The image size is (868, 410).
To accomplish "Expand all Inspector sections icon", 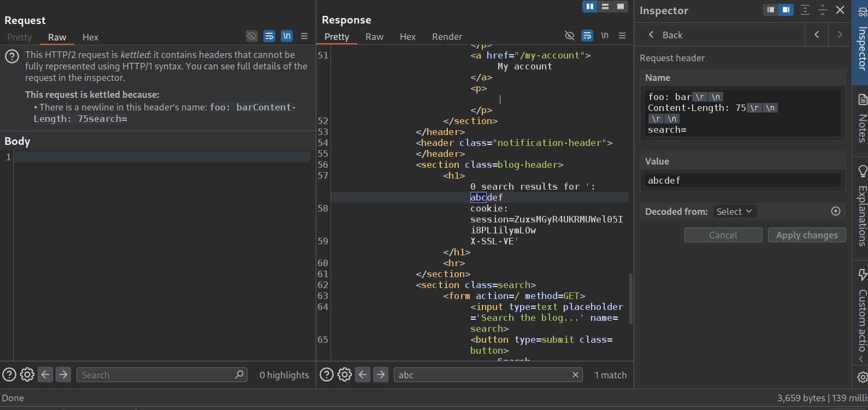I will [805, 10].
